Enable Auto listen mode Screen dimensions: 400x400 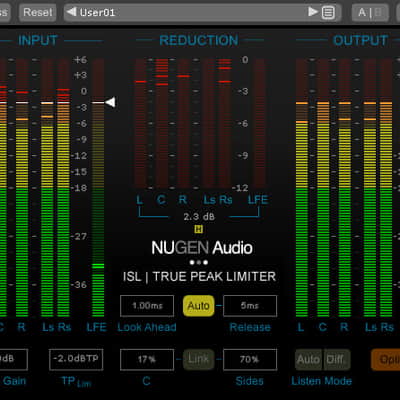(x=309, y=360)
